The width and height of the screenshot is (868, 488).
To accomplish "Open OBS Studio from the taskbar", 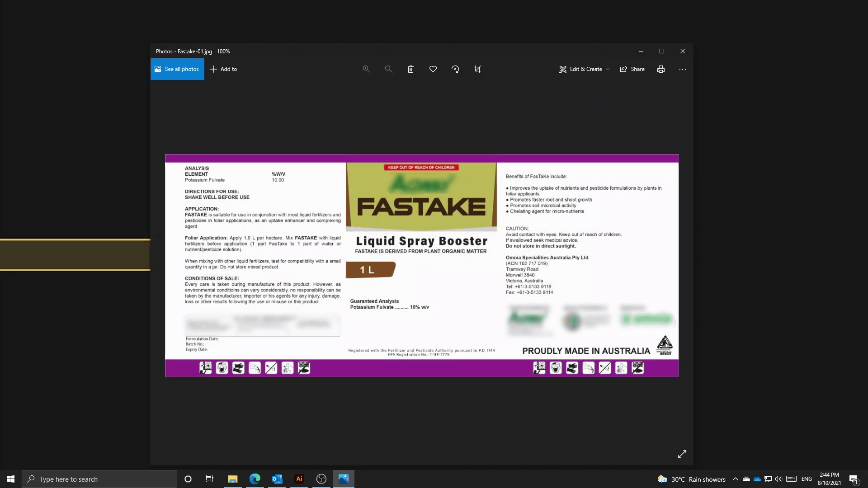I will point(321,479).
